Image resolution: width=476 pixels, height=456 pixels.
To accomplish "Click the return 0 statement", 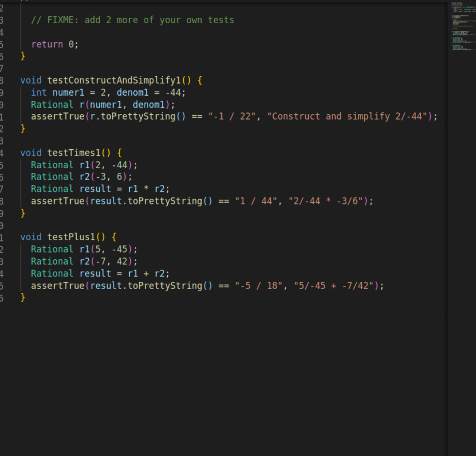I will 53,44.
